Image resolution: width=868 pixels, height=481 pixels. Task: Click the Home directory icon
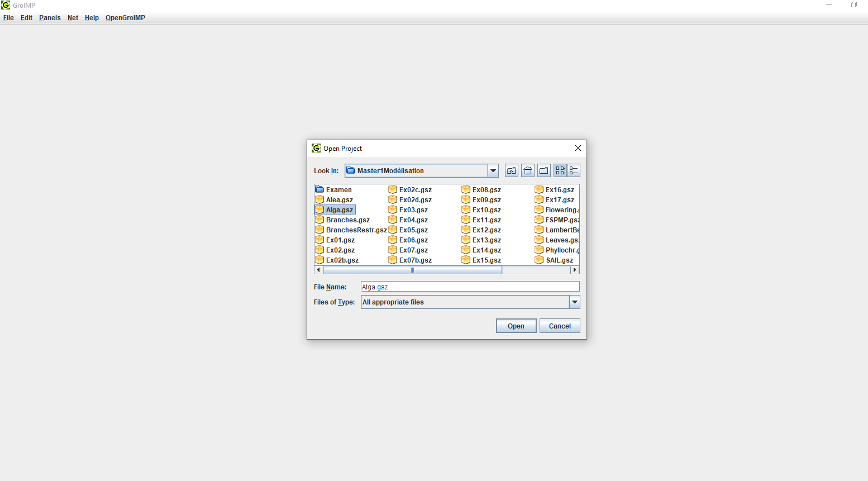pos(527,171)
